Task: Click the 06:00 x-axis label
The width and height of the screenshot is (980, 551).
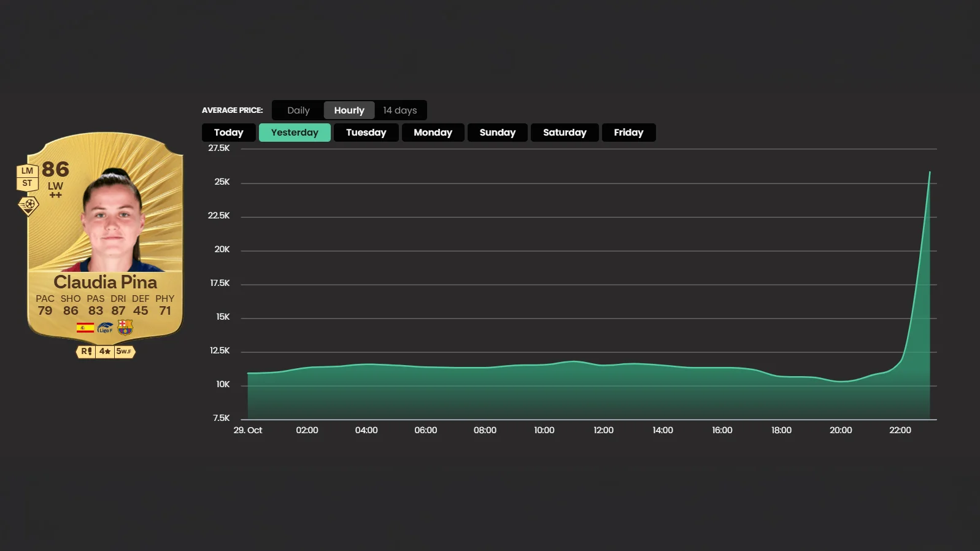Action: [426, 431]
